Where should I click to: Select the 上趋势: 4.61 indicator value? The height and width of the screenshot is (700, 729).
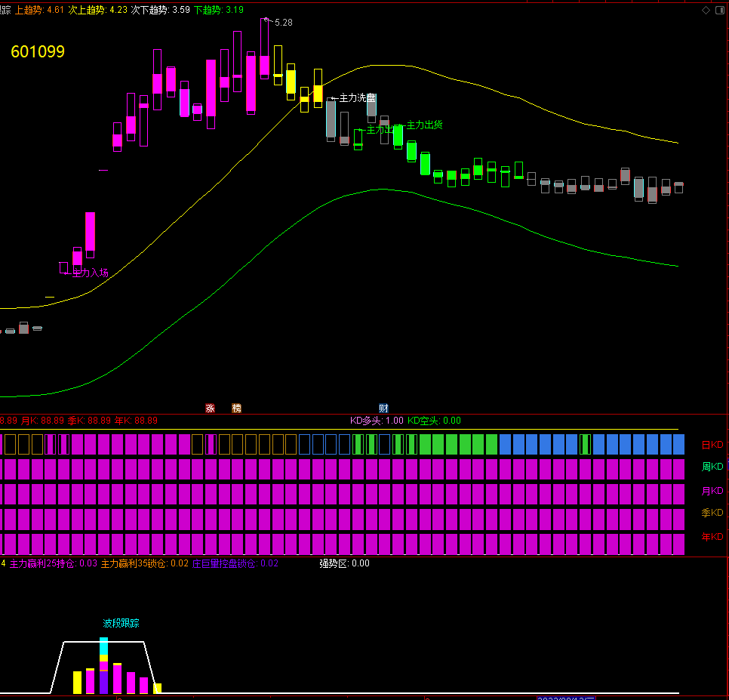pos(39,10)
